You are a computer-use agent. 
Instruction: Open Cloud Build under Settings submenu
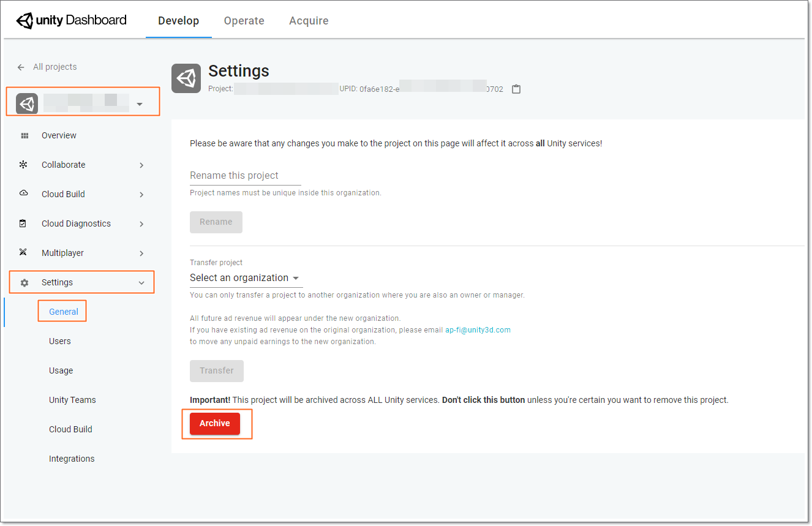click(70, 429)
